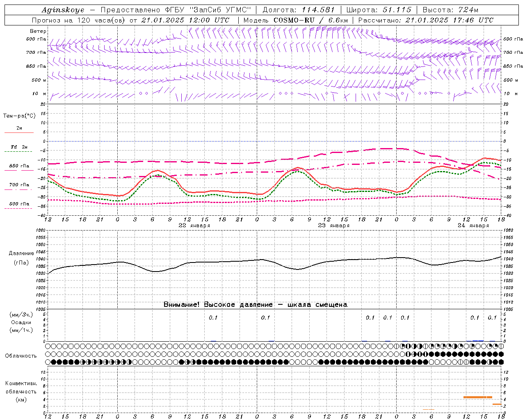Click the "700 гПа" legend entry beside temperature chart
This screenshot has width=525, height=420.
click(19, 185)
